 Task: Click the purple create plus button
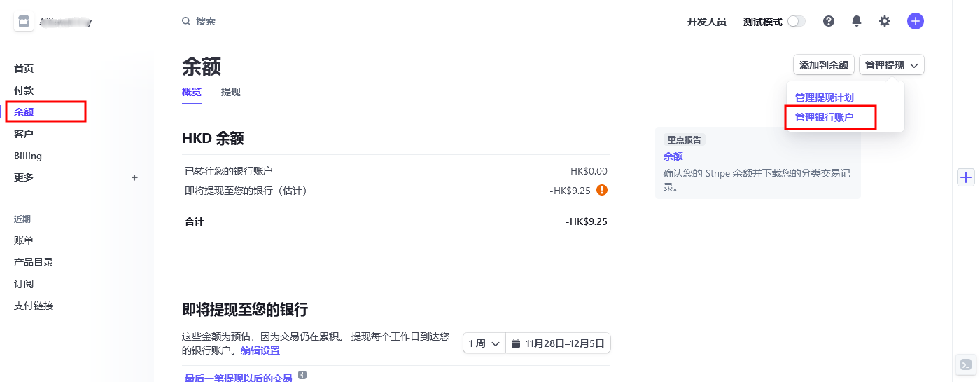tap(915, 21)
